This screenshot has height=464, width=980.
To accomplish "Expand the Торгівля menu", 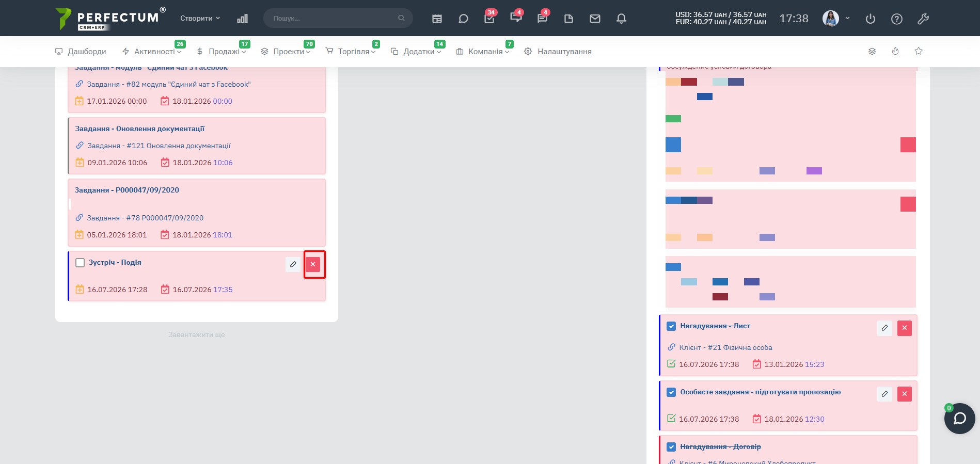I will tap(351, 52).
